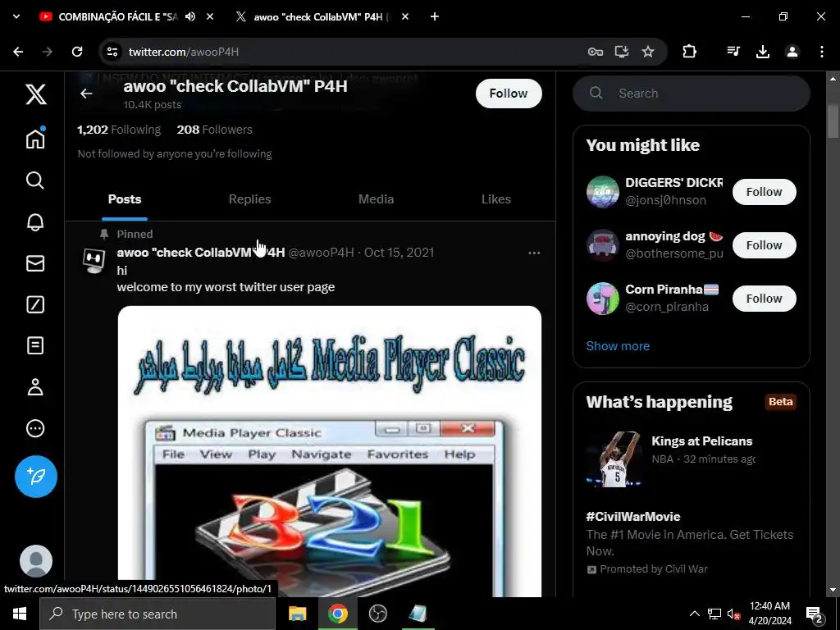Open the Windows notification center icon
This screenshot has height=630, width=840.
tap(814, 614)
